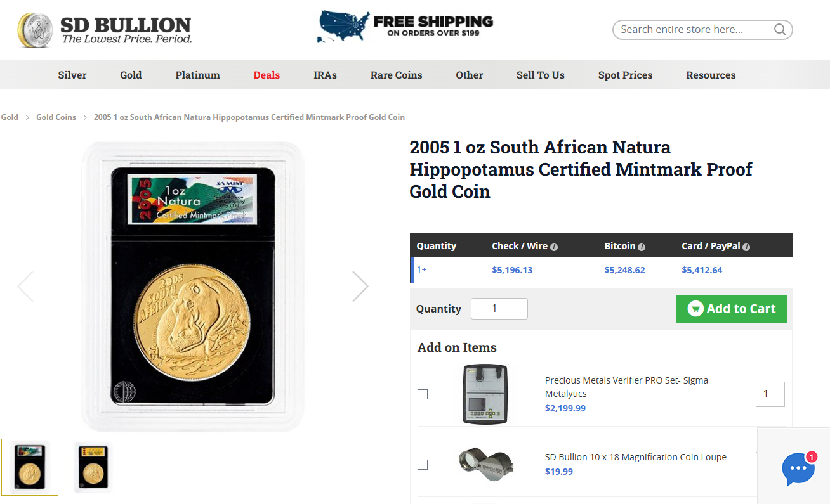Screen dimensions: 830x504
Task: Click the Add to Cart button
Action: (x=731, y=309)
